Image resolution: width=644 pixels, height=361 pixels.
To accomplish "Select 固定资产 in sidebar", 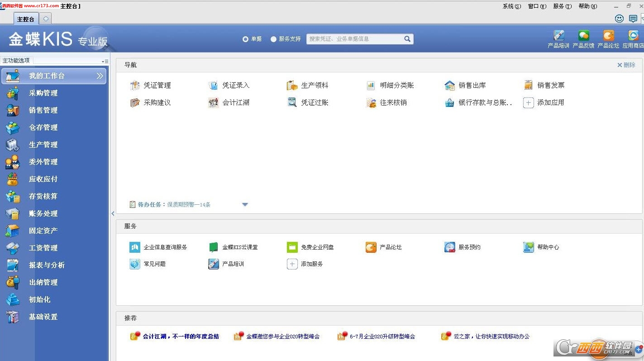I will pyautogui.click(x=54, y=231).
